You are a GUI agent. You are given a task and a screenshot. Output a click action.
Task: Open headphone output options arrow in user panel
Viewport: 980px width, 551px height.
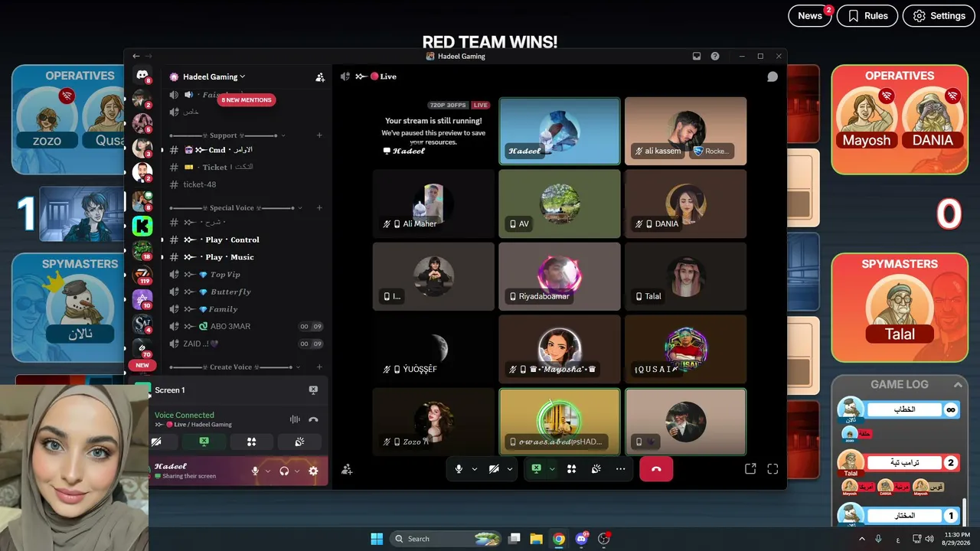(x=296, y=471)
